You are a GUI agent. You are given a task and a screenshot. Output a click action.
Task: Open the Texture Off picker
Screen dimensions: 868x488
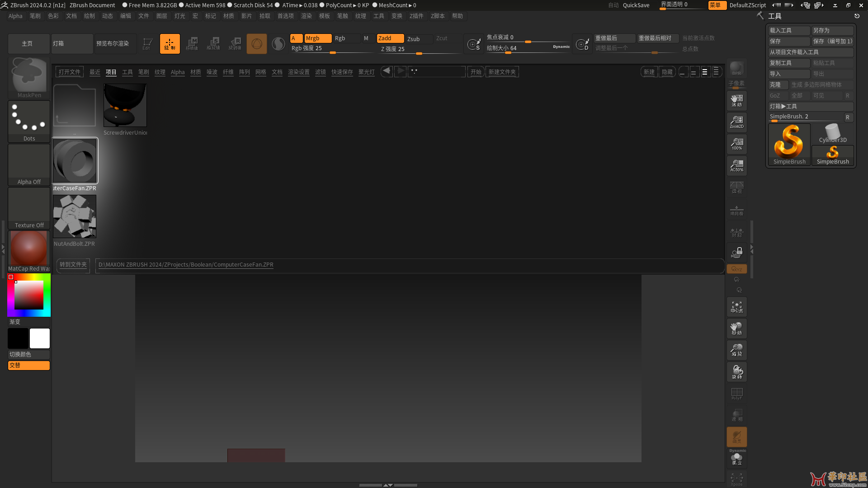point(29,208)
